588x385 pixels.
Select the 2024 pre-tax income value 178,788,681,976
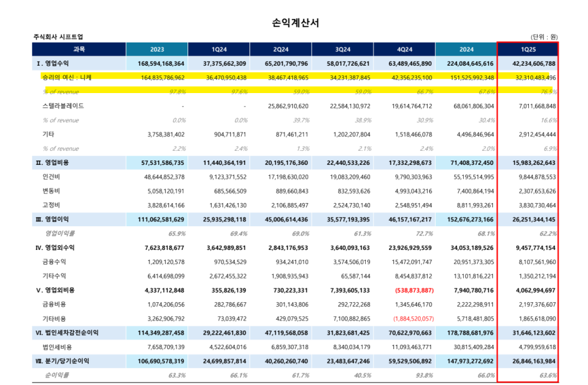(x=471, y=333)
